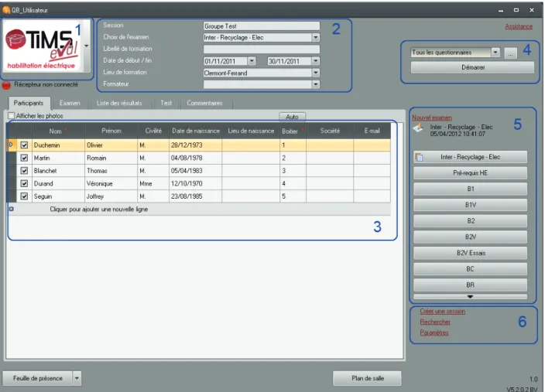Expand the Lieu de formation dropdown
545x392 pixels.
coord(315,73)
